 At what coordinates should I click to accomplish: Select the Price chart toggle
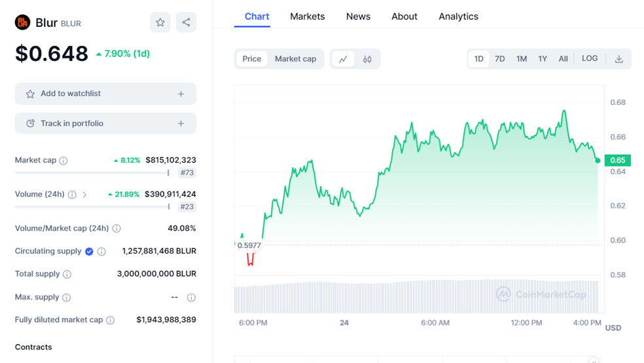[x=252, y=59]
